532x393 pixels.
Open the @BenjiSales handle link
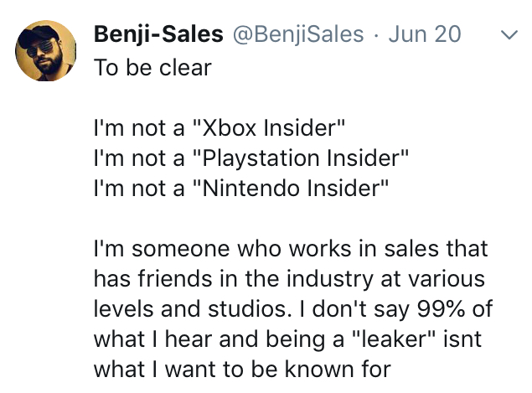[x=298, y=34]
